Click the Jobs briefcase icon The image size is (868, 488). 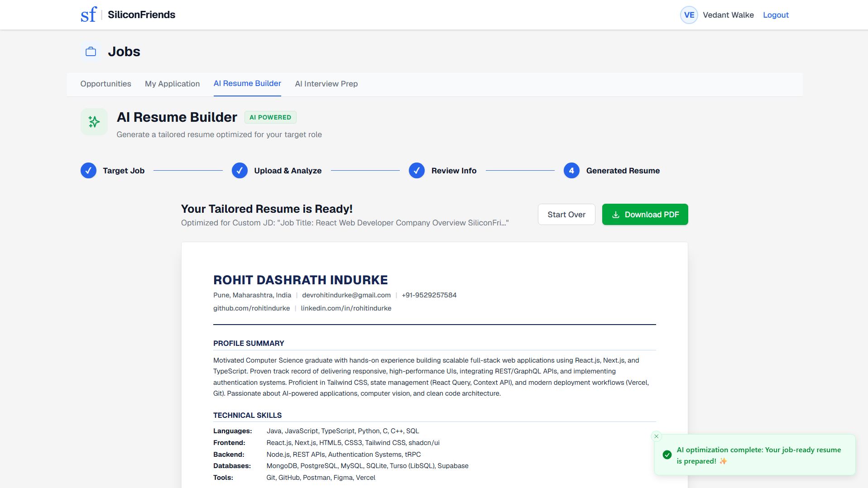click(91, 52)
